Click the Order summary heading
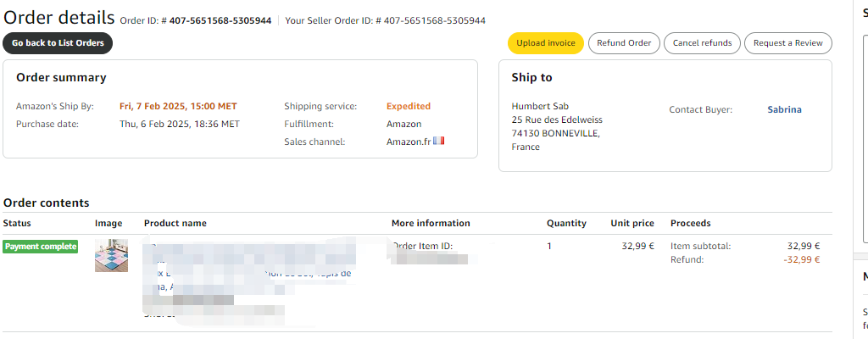 (x=61, y=78)
